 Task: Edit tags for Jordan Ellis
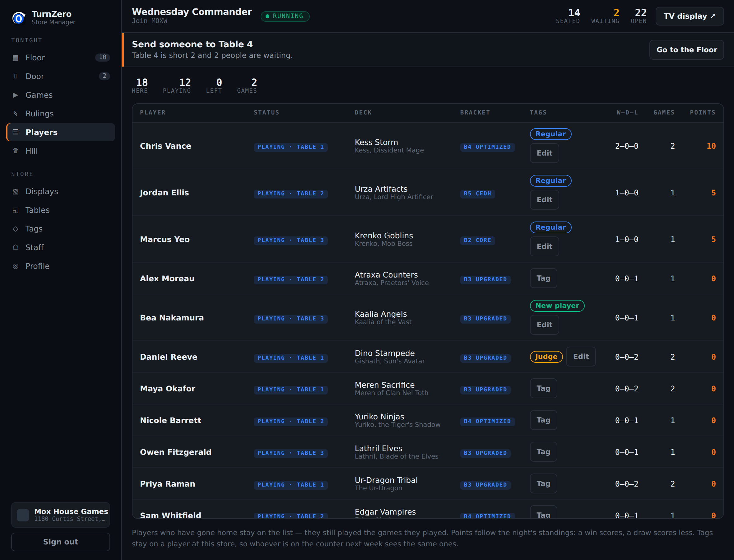[544, 200]
